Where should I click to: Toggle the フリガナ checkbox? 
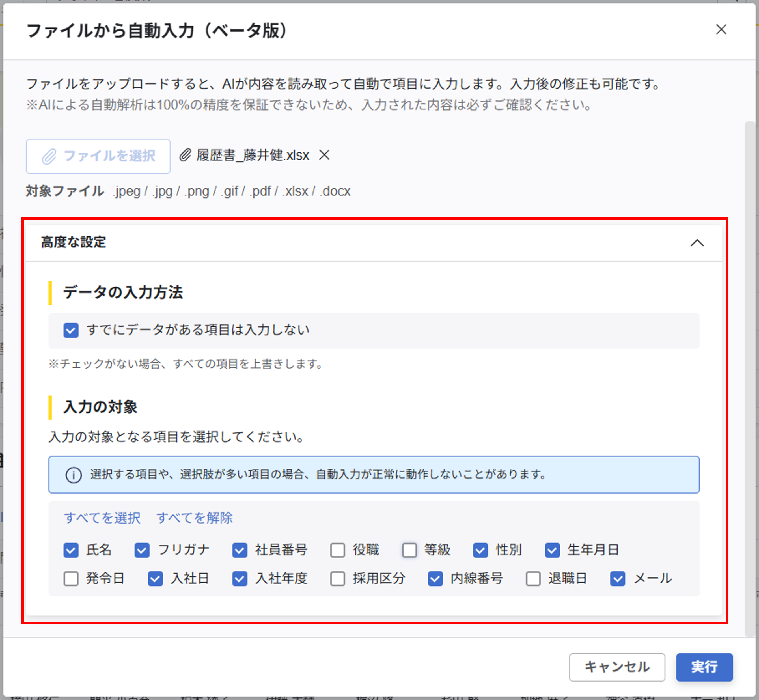[x=142, y=550]
